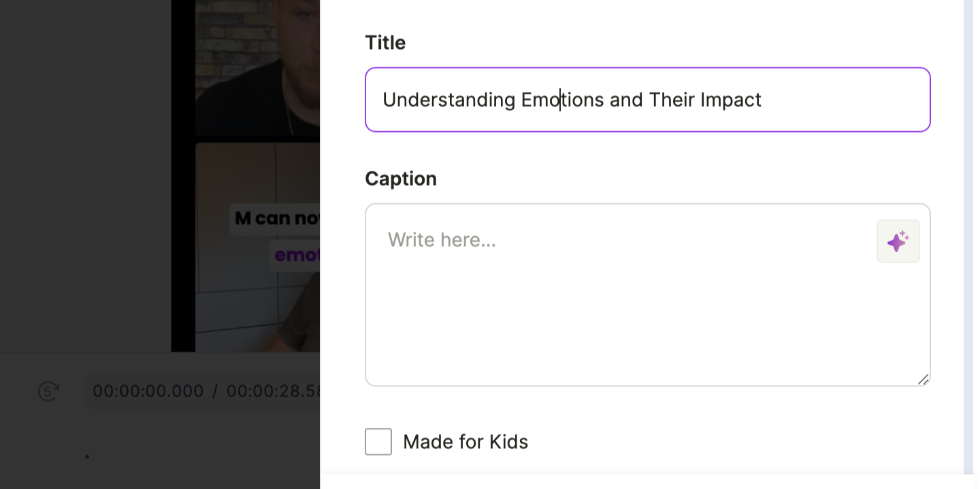Click the total duration 00:00:28 readout

coord(274,391)
